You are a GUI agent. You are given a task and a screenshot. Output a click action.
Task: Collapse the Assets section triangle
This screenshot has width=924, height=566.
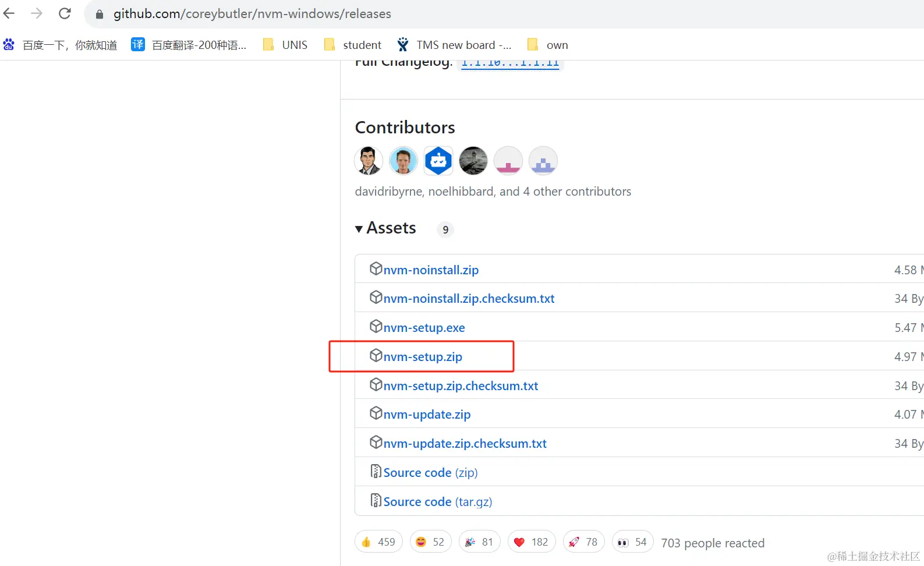(359, 229)
